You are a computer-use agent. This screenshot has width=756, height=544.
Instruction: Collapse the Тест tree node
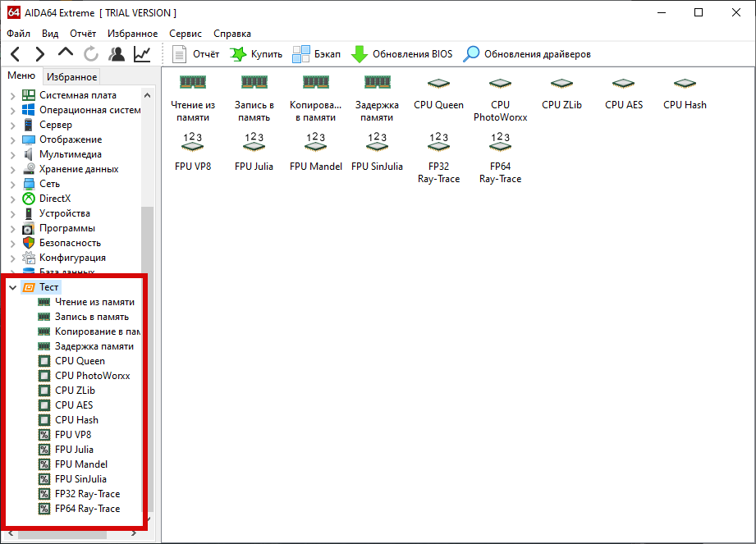pyautogui.click(x=12, y=287)
